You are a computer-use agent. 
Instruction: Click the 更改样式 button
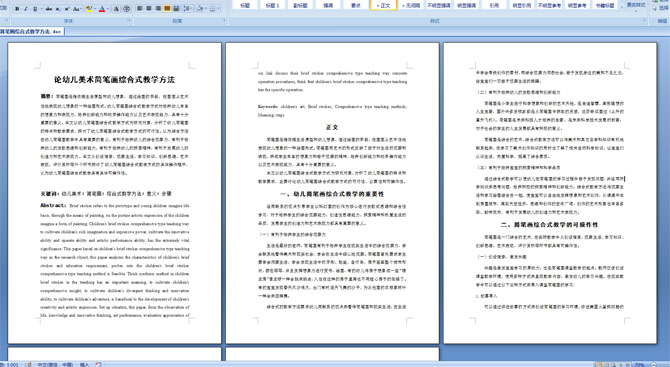[636, 6]
